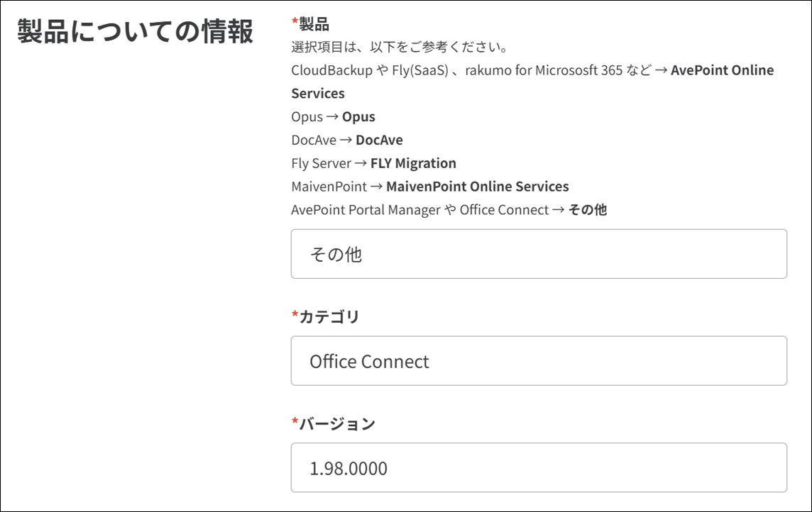The height and width of the screenshot is (512, 812).
Task: Click the MaivenPoint Online Services line
Action: click(430, 187)
